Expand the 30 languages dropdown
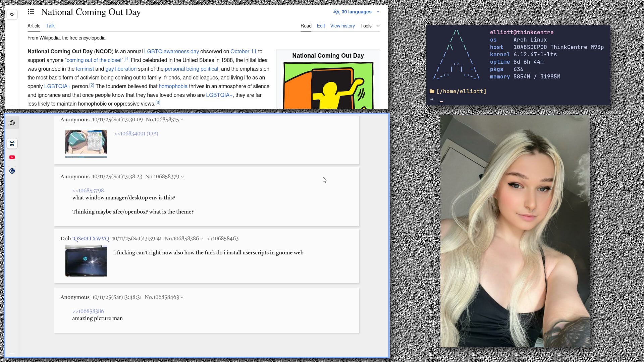 (356, 12)
